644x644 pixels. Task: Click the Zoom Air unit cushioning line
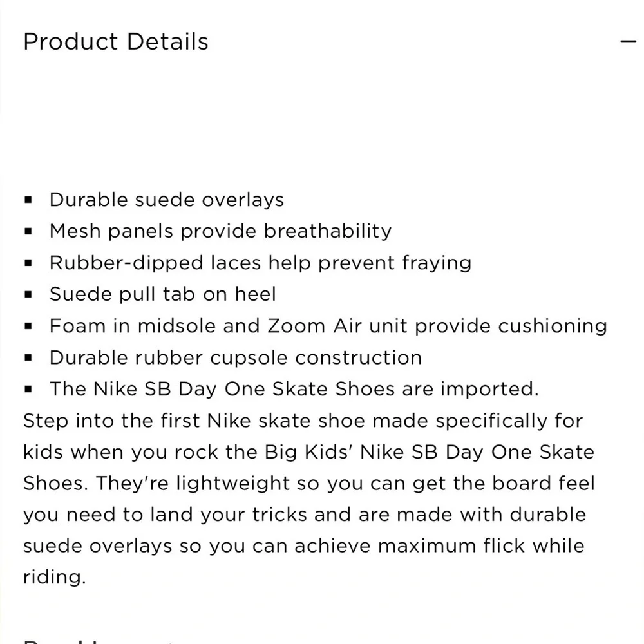point(328,326)
